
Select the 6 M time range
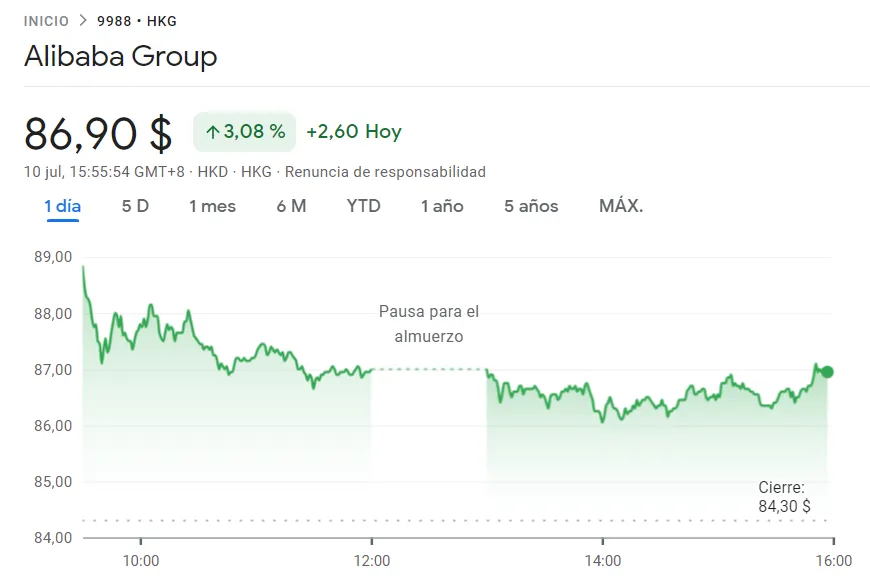coord(291,206)
